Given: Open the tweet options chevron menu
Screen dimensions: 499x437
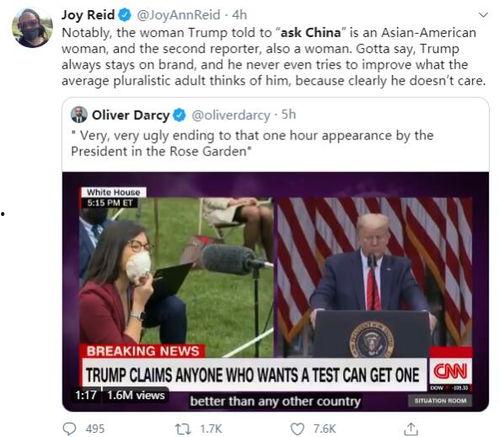Looking at the screenshot, I should tap(483, 15).
